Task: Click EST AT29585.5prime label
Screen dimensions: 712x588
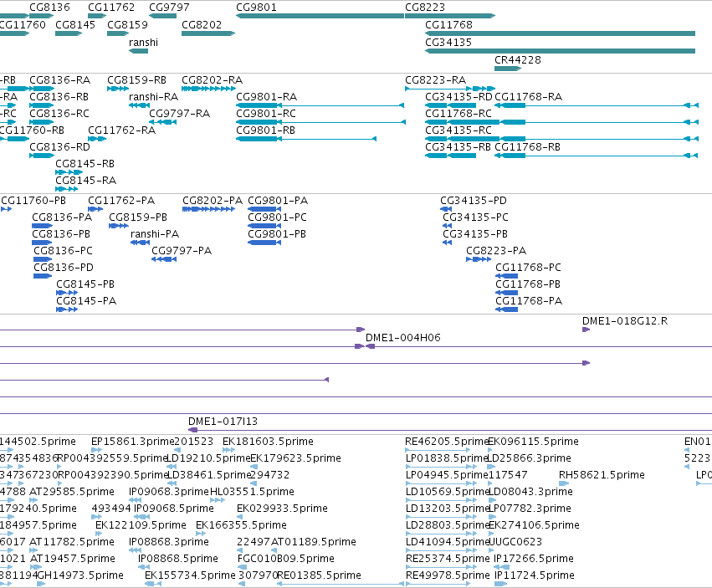Action: click(x=72, y=492)
